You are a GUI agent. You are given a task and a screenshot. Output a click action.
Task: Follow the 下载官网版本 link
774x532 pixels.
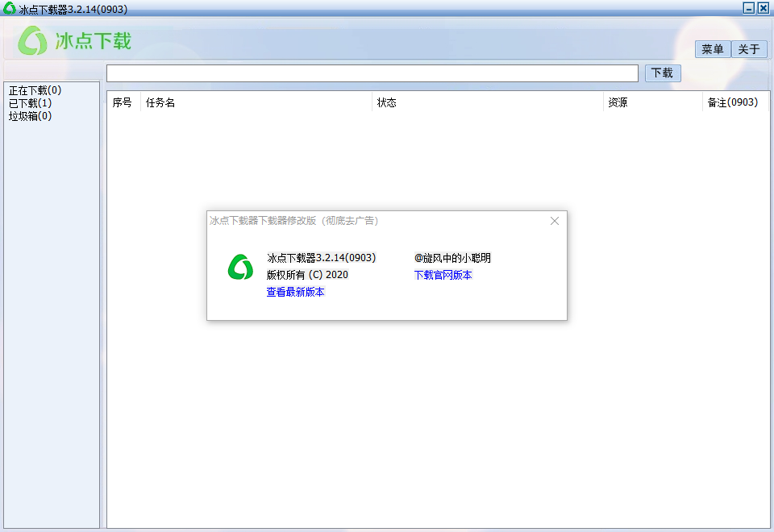pos(443,275)
